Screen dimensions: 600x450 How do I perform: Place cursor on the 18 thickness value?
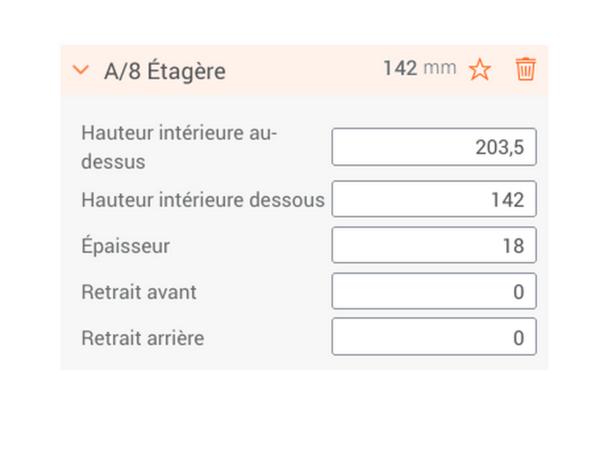click(x=513, y=245)
